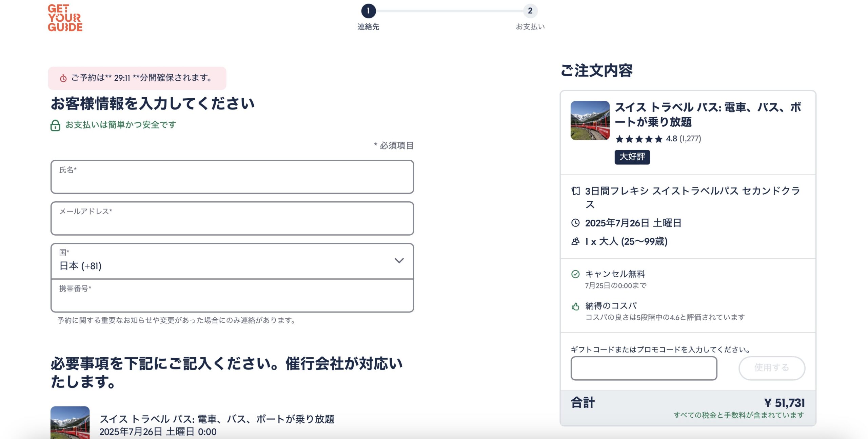Click the green padlock secure payment icon
868x439 pixels.
[55, 125]
